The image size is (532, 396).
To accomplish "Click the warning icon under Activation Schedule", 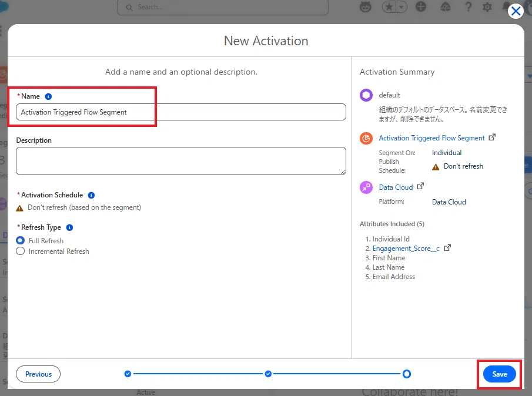I will pyautogui.click(x=19, y=208).
